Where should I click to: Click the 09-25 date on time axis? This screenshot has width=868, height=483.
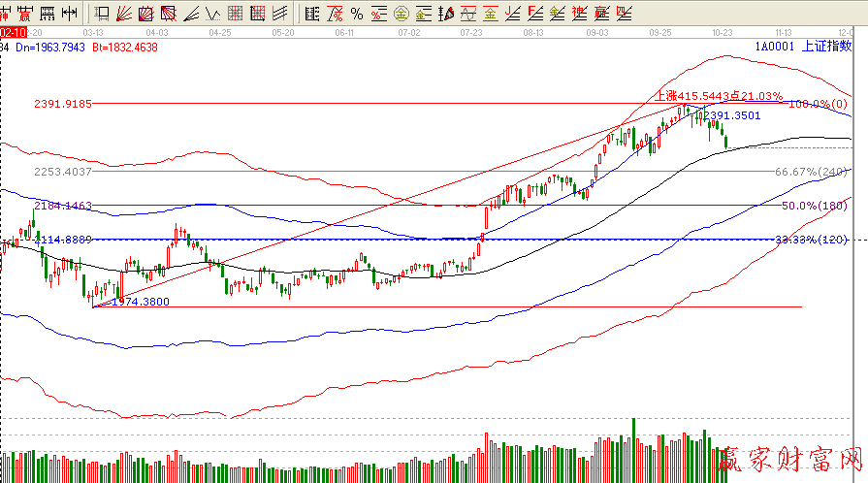[660, 33]
